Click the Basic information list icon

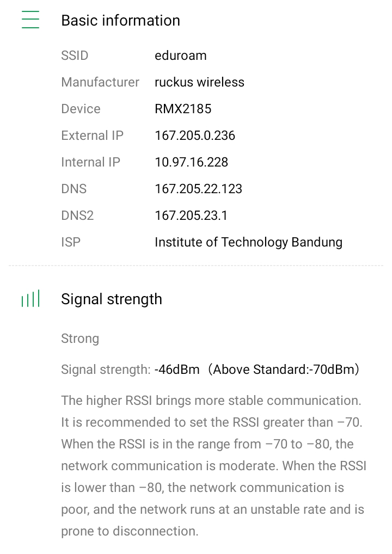30,20
